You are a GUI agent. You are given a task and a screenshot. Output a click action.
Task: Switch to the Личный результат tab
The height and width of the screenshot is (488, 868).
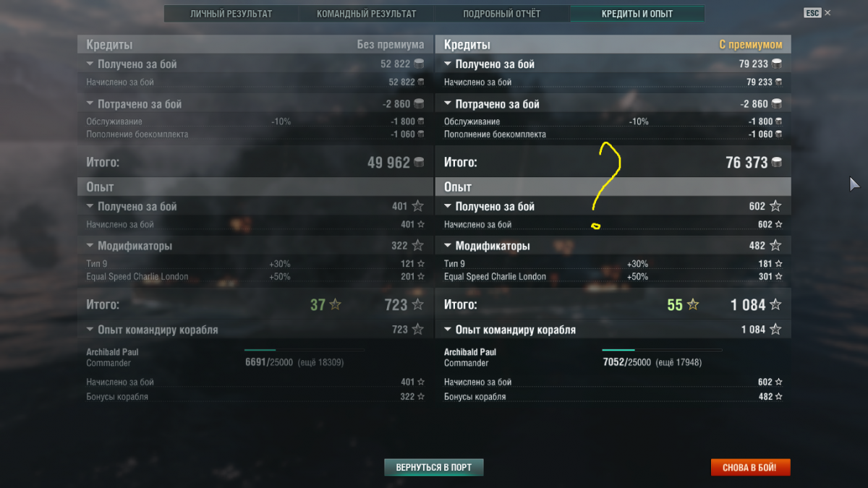point(231,14)
